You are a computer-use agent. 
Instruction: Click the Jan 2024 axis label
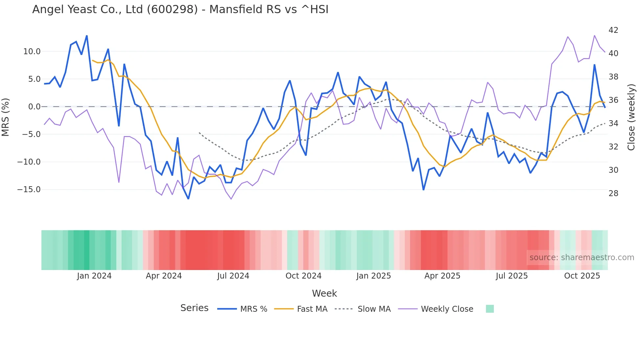click(x=94, y=276)
